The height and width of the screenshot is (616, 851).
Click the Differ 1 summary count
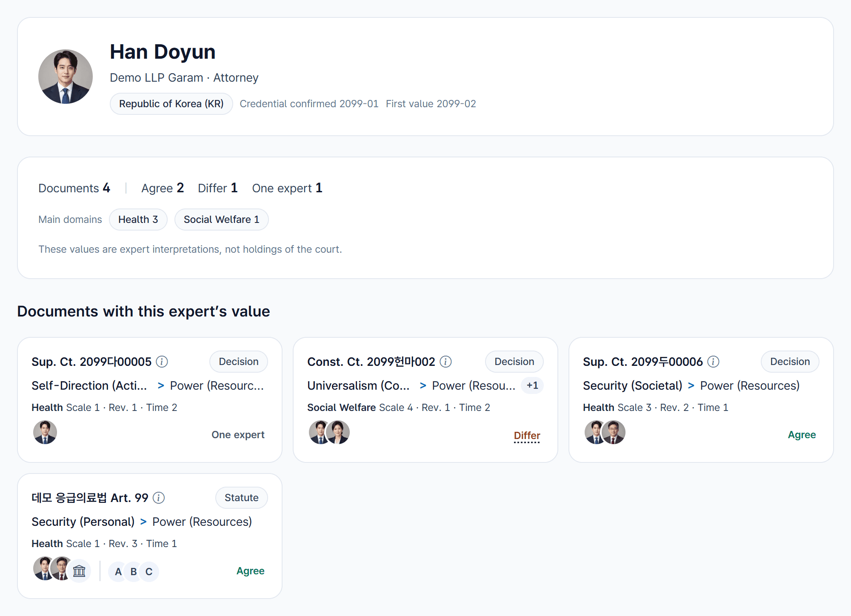pyautogui.click(x=217, y=188)
